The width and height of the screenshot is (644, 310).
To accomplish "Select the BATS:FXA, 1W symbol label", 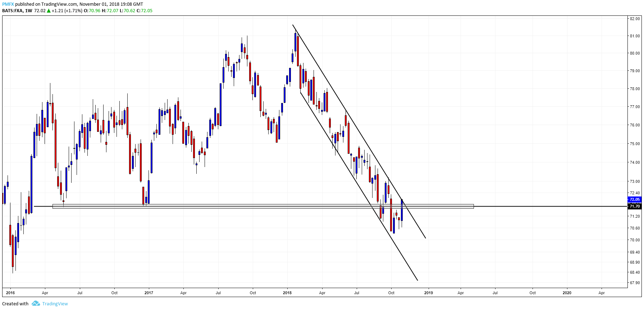I will click(17, 11).
